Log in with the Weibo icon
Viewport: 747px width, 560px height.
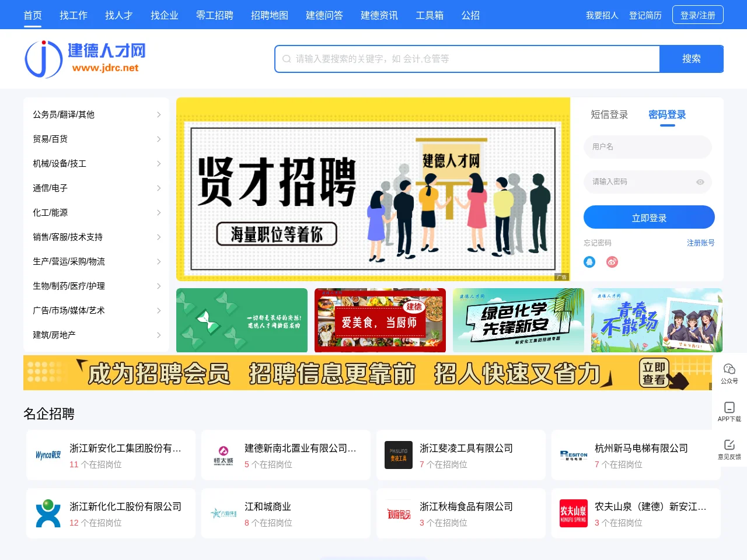click(x=612, y=262)
